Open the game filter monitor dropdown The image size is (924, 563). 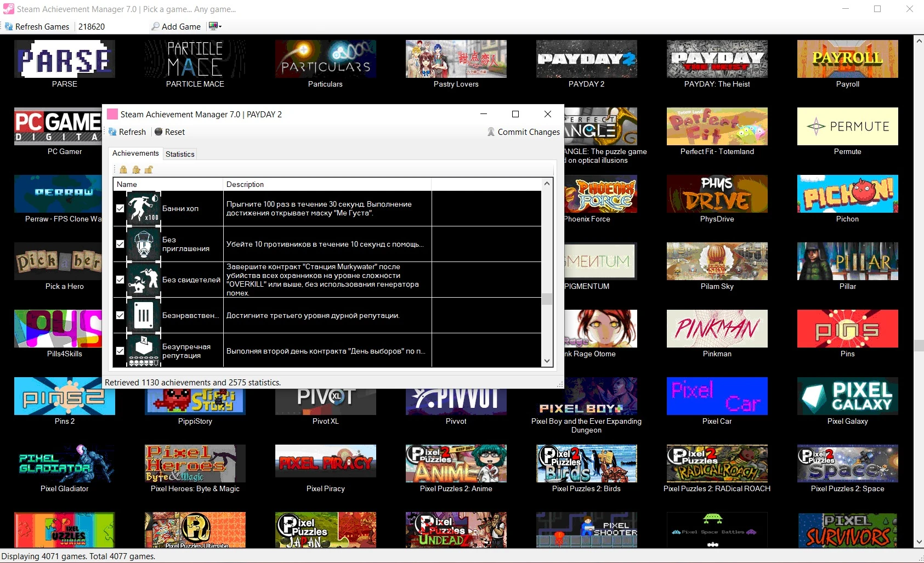215,26
